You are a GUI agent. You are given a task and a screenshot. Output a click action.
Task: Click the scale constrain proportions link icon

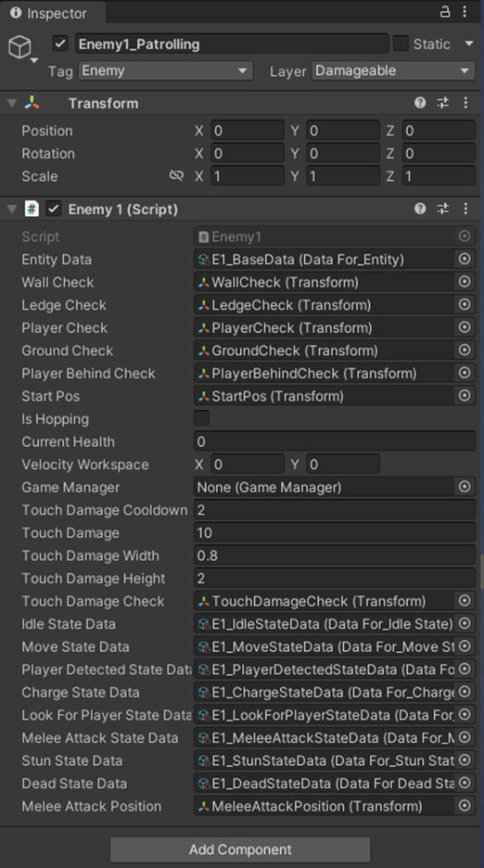[176, 176]
